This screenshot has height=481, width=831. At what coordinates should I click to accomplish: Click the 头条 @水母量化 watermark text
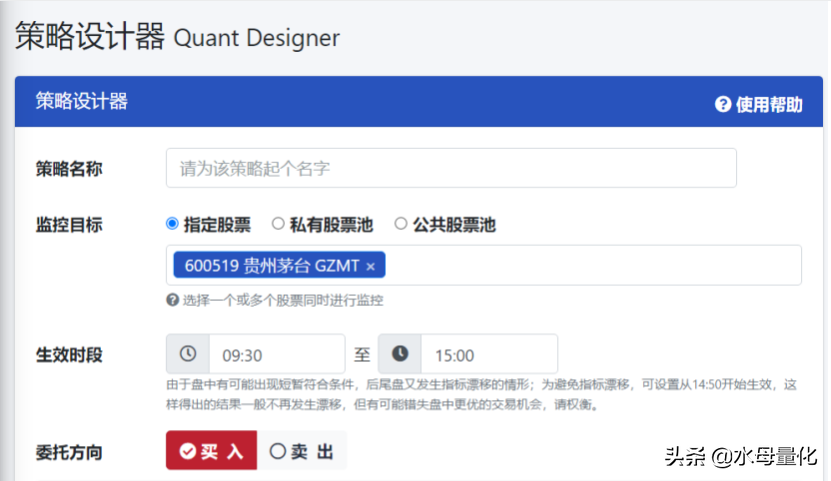[741, 455]
